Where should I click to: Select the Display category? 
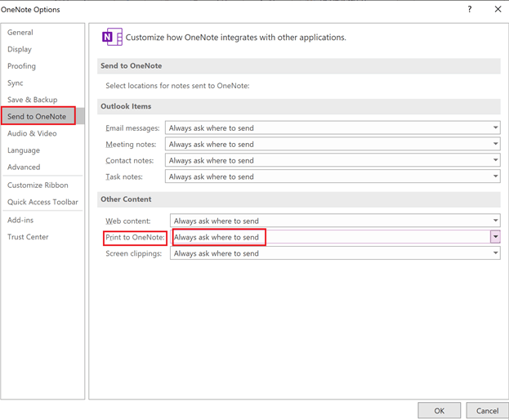(x=20, y=49)
